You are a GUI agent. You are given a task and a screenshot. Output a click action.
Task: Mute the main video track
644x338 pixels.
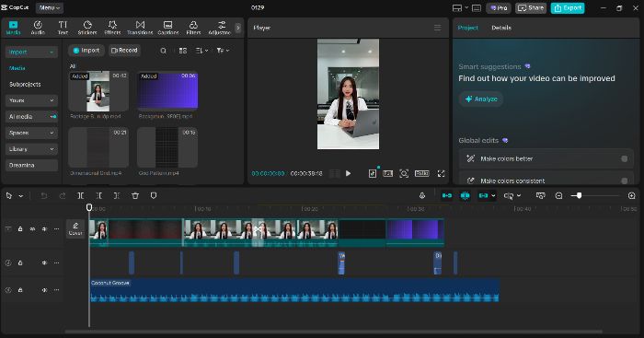click(x=44, y=229)
